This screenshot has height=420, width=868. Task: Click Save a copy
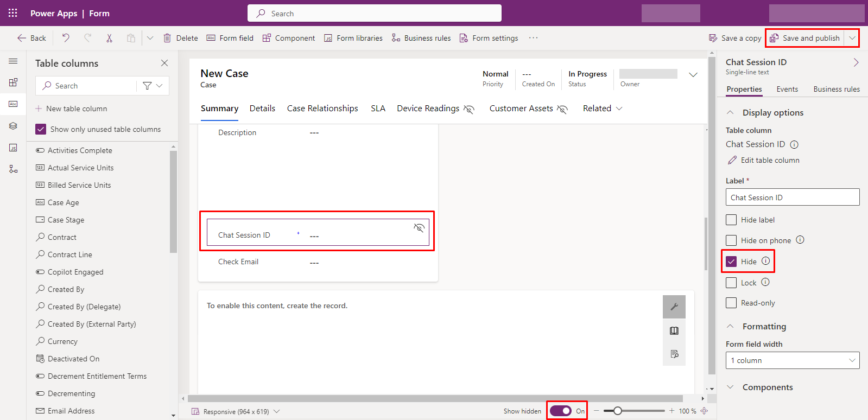tap(735, 38)
